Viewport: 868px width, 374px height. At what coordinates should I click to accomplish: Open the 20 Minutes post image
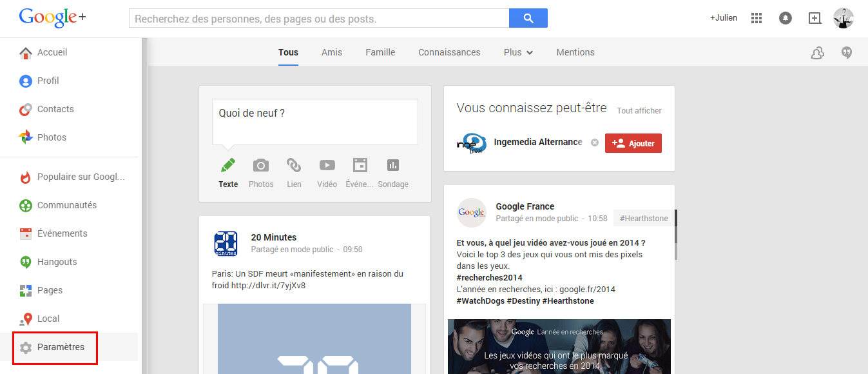314,339
